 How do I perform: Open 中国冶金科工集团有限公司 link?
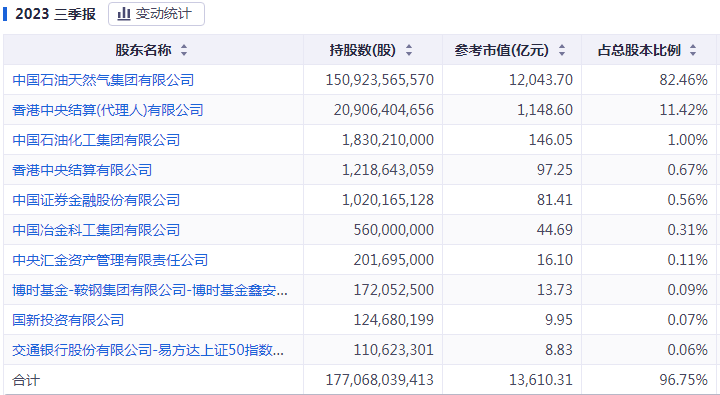pyautogui.click(x=96, y=230)
